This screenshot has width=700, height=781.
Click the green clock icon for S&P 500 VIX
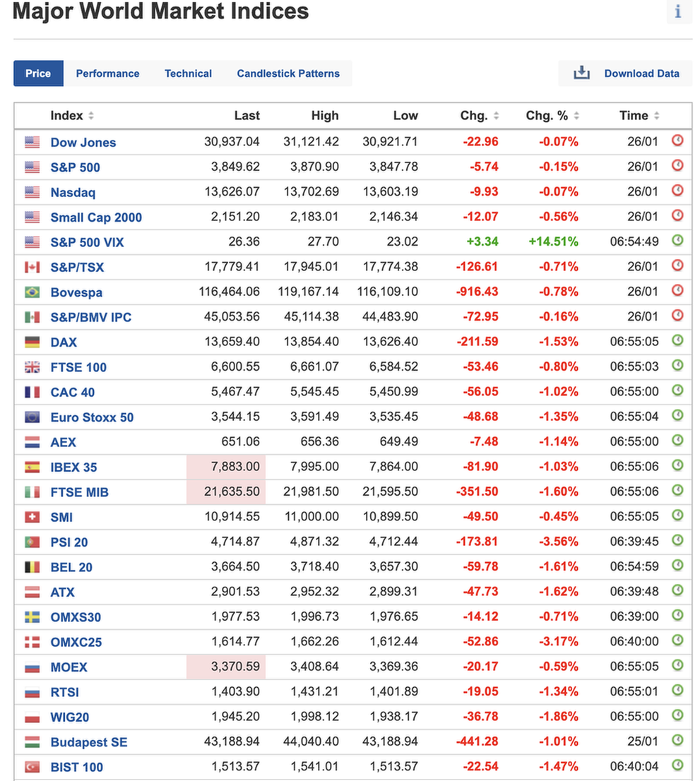click(x=677, y=241)
